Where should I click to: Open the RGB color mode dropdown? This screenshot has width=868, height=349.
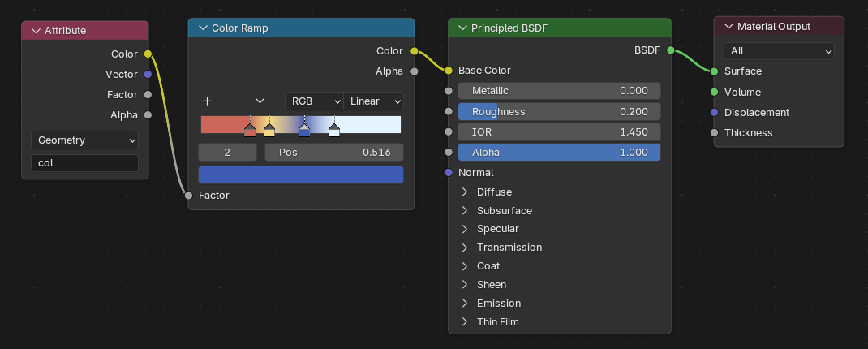[x=313, y=101]
